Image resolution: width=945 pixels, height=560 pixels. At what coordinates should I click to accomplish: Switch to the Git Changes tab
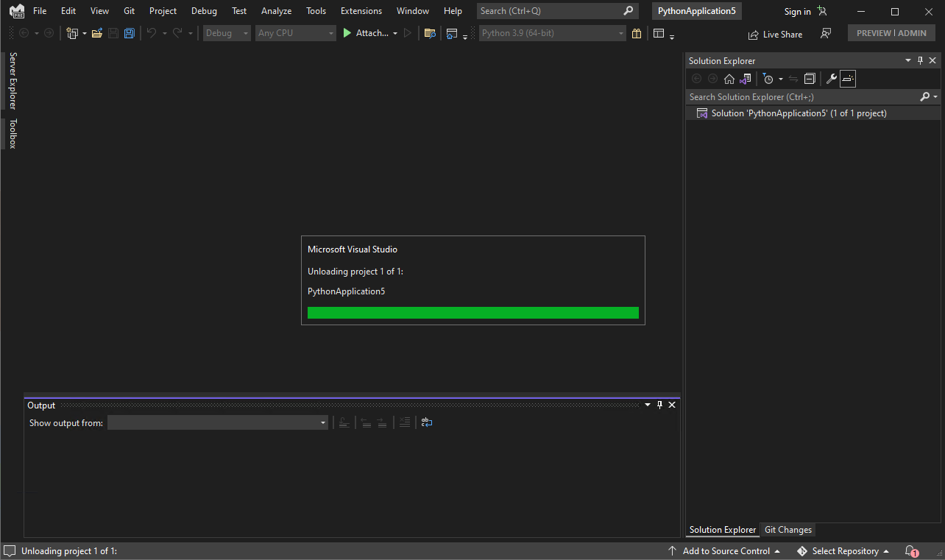[x=788, y=530]
